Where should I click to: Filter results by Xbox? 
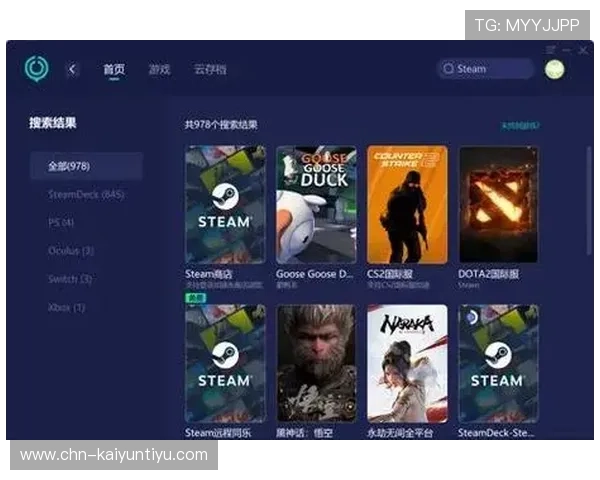coord(66,307)
